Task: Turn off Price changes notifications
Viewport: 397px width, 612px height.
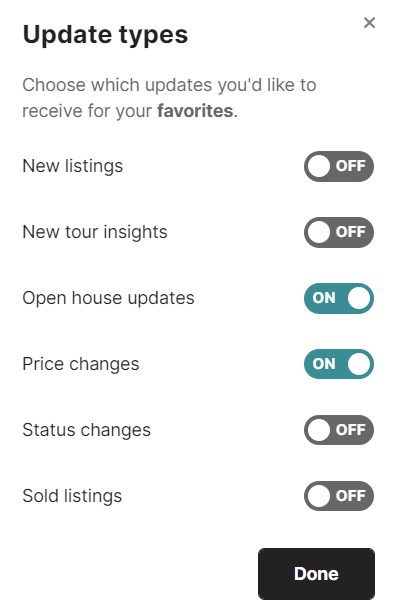Action: click(x=338, y=364)
